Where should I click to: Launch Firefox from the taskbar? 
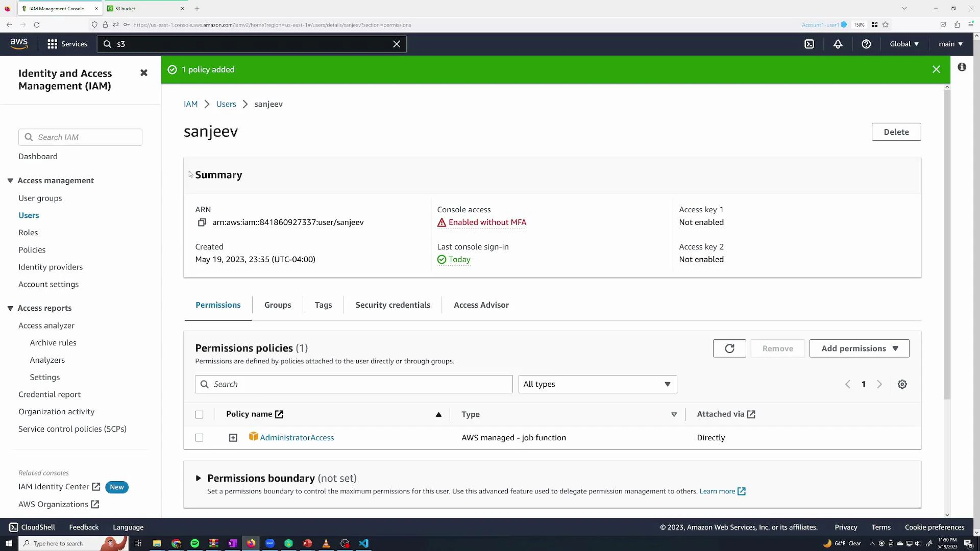(251, 543)
